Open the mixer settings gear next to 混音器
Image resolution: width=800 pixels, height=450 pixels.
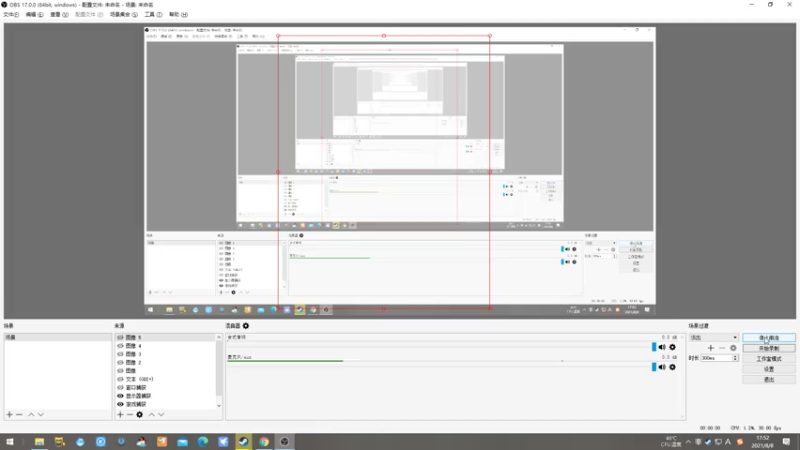pos(246,326)
